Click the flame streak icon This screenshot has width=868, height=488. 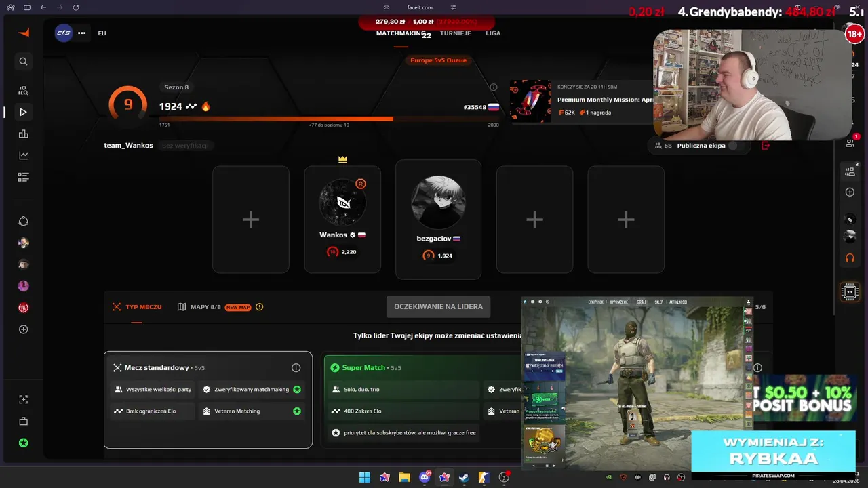205,106
